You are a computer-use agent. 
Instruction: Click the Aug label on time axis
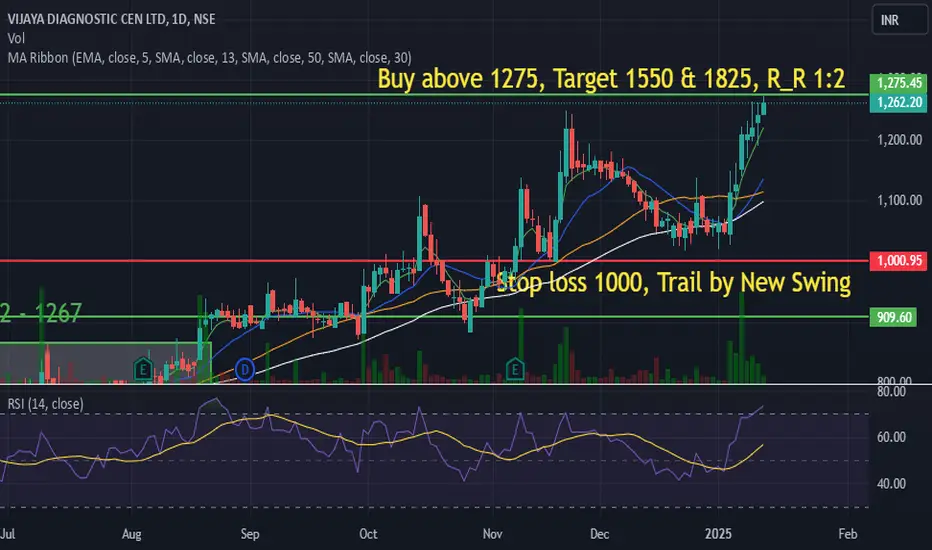coord(131,534)
